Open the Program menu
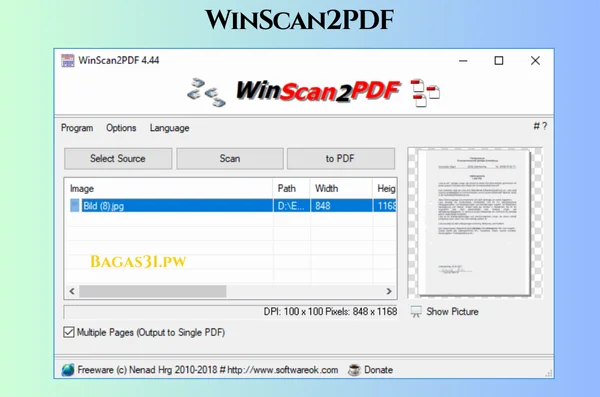The image size is (600, 397). click(x=77, y=128)
